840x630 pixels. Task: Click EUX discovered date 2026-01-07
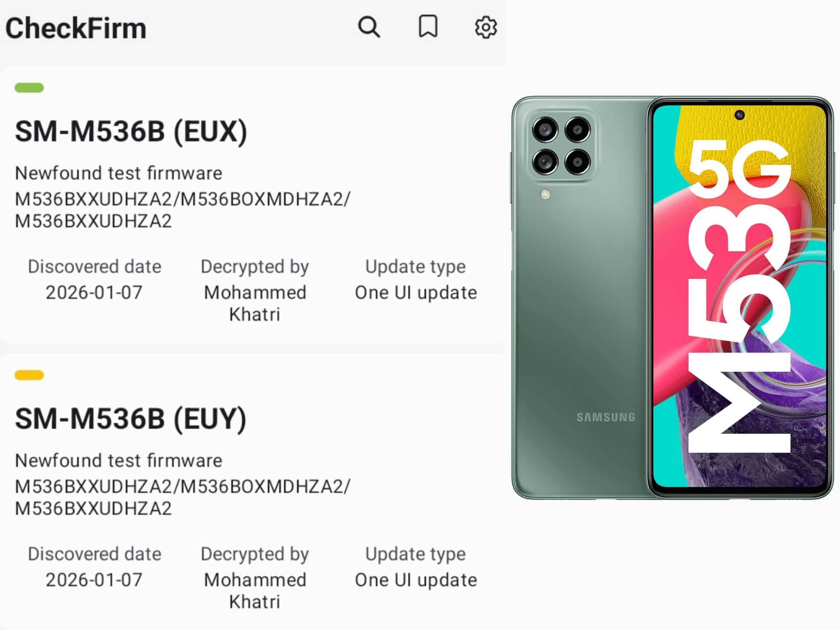94,292
